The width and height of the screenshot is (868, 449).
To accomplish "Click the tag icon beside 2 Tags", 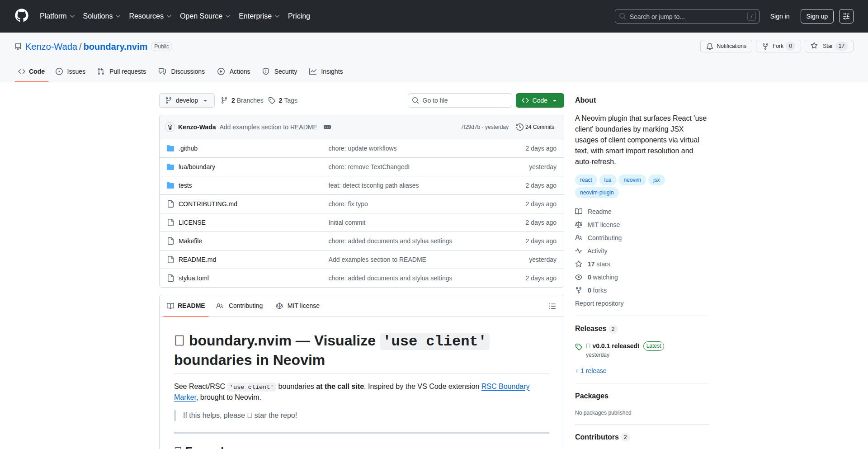I will tap(272, 100).
